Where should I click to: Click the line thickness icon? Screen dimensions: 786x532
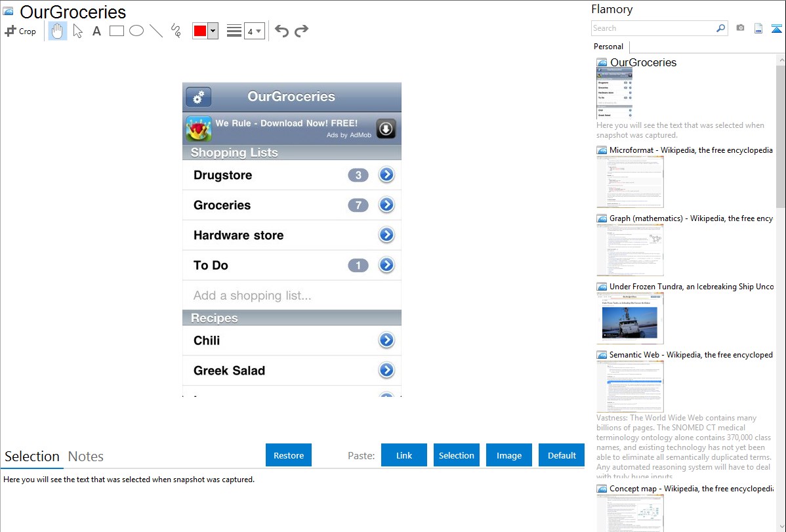[234, 31]
